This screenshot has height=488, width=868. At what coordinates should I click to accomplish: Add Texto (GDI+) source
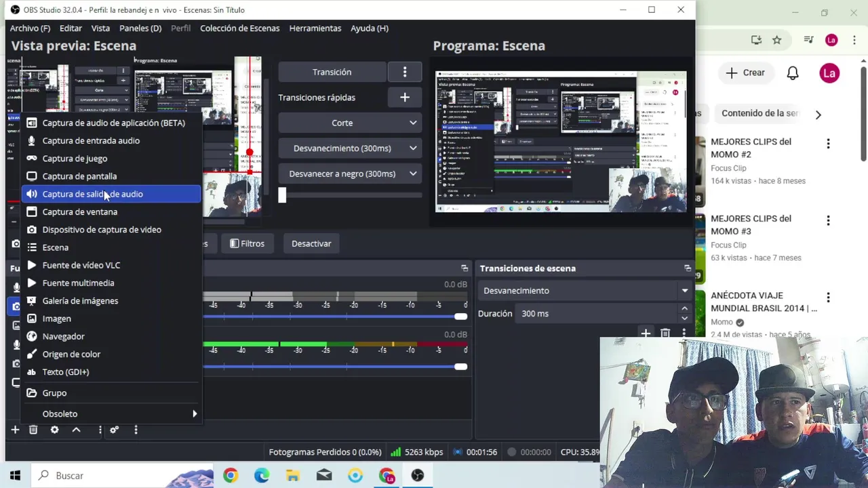(111, 371)
